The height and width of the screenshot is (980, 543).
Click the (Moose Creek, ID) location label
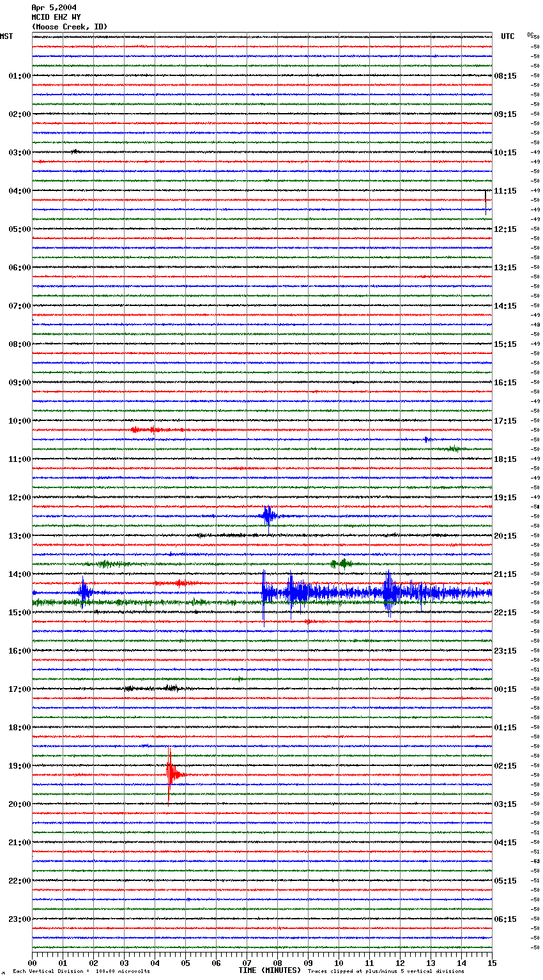coord(70,27)
